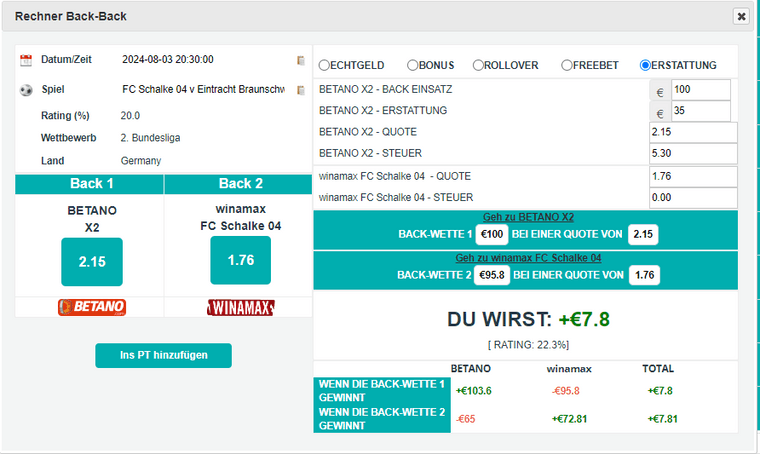Image resolution: width=760 pixels, height=454 pixels.
Task: Click the +€7.8 total table value
Action: [x=660, y=391]
